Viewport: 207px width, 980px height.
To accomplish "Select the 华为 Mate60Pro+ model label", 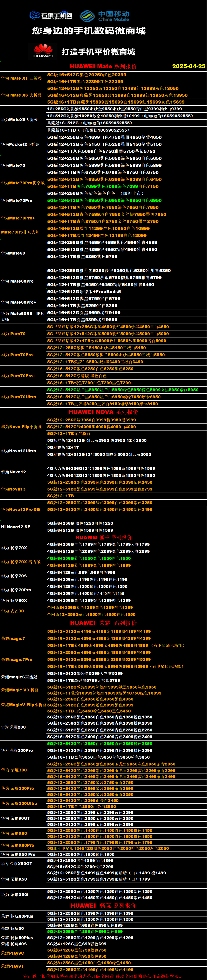I will click(19, 302).
